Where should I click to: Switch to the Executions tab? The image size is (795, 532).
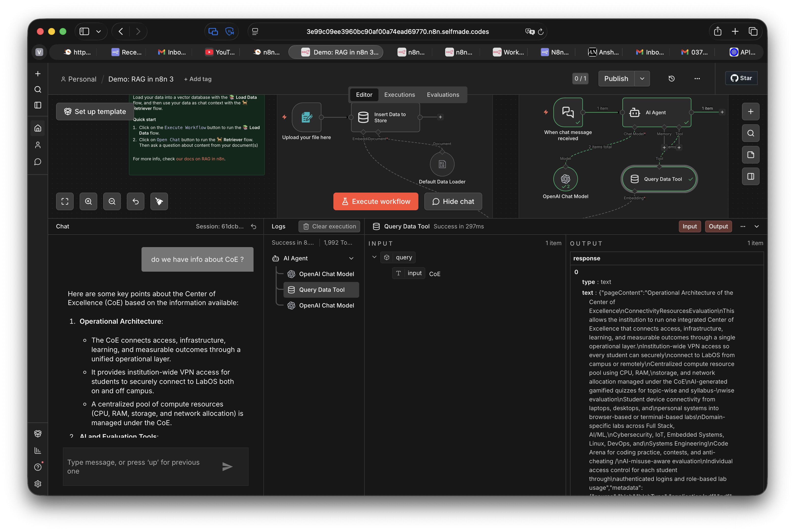(399, 95)
